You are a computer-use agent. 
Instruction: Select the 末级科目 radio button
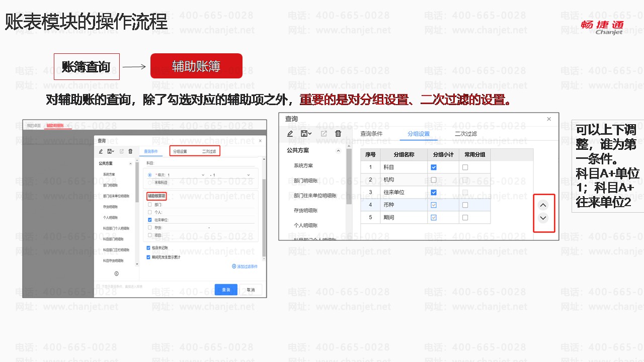coord(150,183)
